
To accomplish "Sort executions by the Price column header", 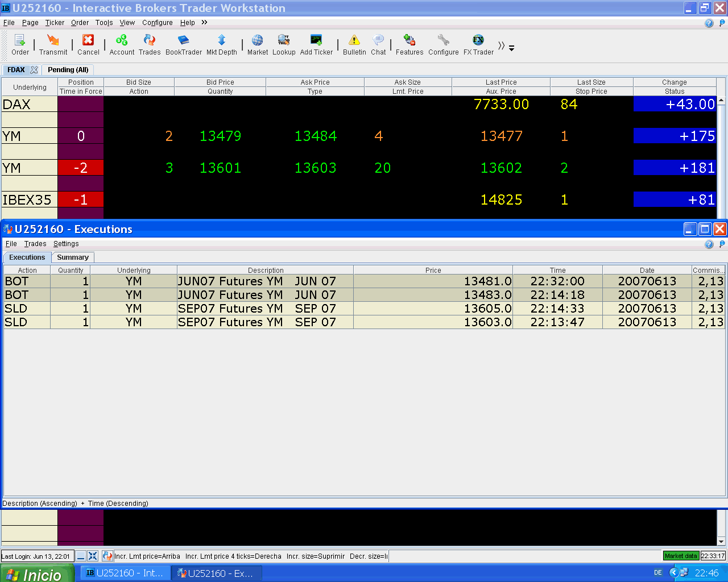I will pos(433,270).
